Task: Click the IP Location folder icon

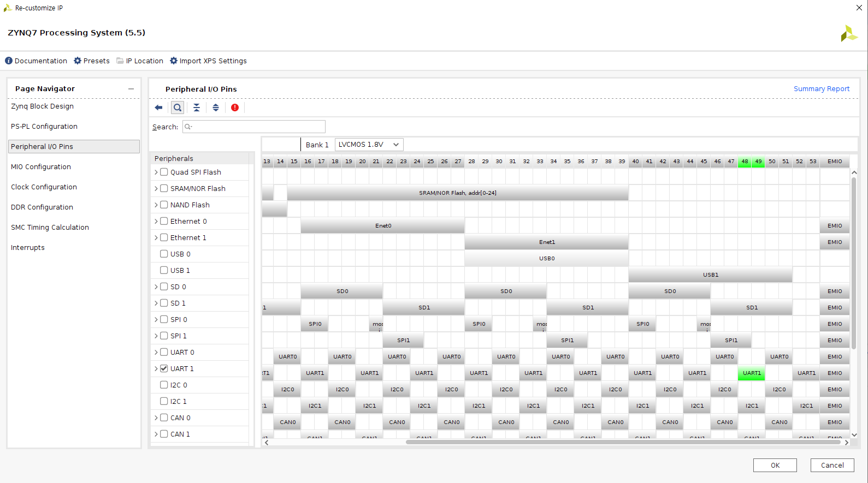Action: coord(120,61)
